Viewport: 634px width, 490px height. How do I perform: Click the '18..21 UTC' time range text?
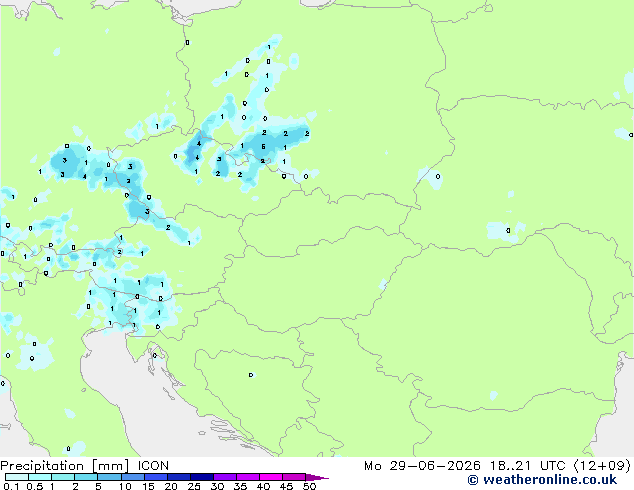(528, 466)
